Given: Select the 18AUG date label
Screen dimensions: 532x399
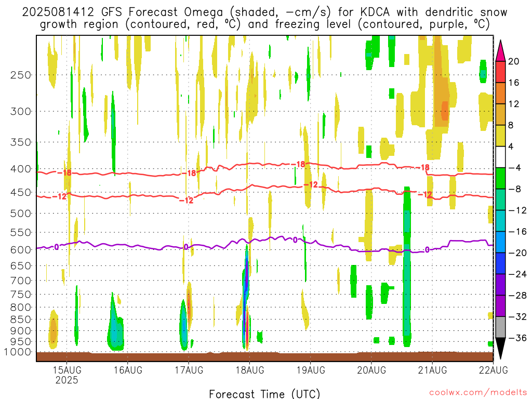Looking at the screenshot, I should coord(250,370).
